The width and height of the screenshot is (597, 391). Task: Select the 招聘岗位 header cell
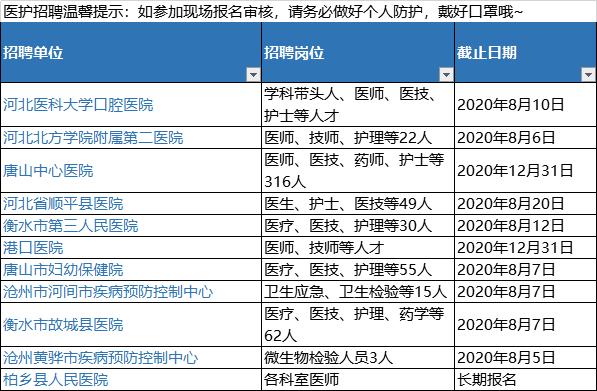358,53
